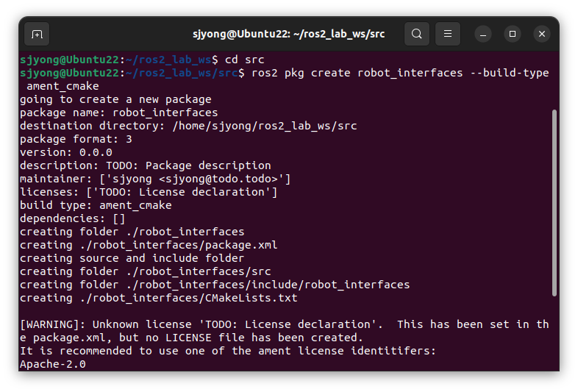The height and width of the screenshot is (392, 578).
Task: Click 'creating folder ./robot_interfaces/src' line
Action: point(146,272)
